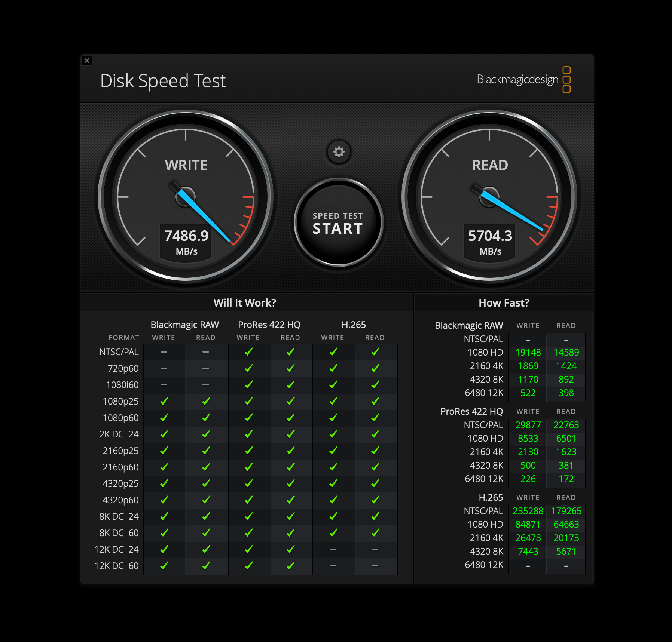Image resolution: width=672 pixels, height=642 pixels.
Task: Click the 2K DCI 24 format row label
Action: pyautogui.click(x=119, y=434)
